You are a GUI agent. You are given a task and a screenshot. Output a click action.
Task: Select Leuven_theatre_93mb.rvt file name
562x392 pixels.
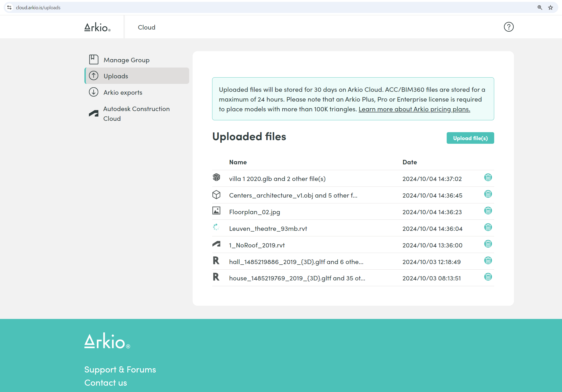[268, 229]
